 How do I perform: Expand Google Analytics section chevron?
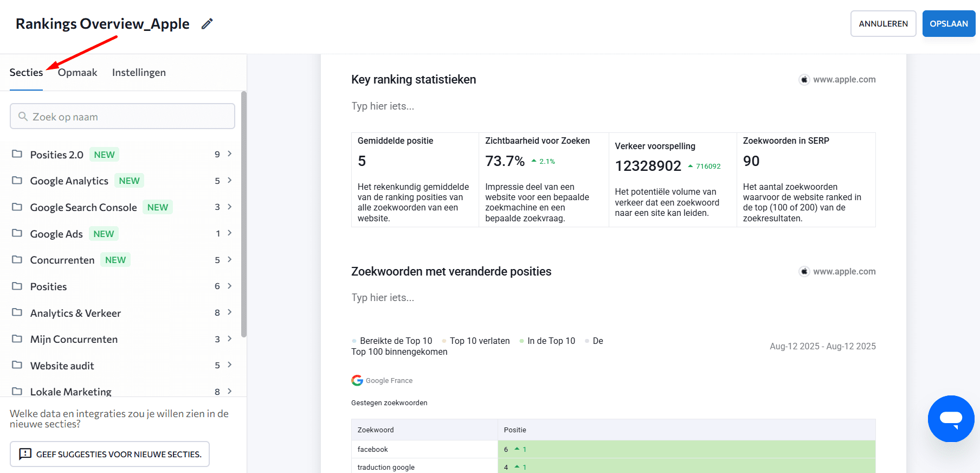(230, 180)
